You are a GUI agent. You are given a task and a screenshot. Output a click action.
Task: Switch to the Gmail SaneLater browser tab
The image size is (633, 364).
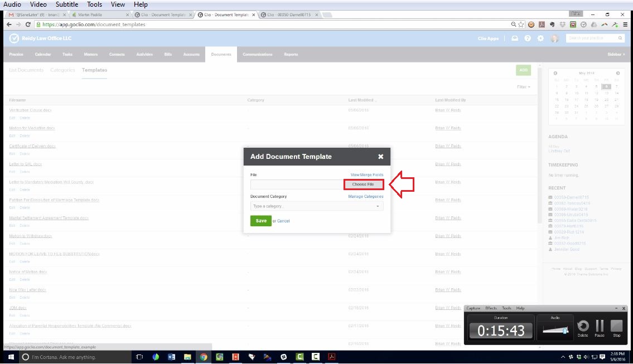point(36,15)
